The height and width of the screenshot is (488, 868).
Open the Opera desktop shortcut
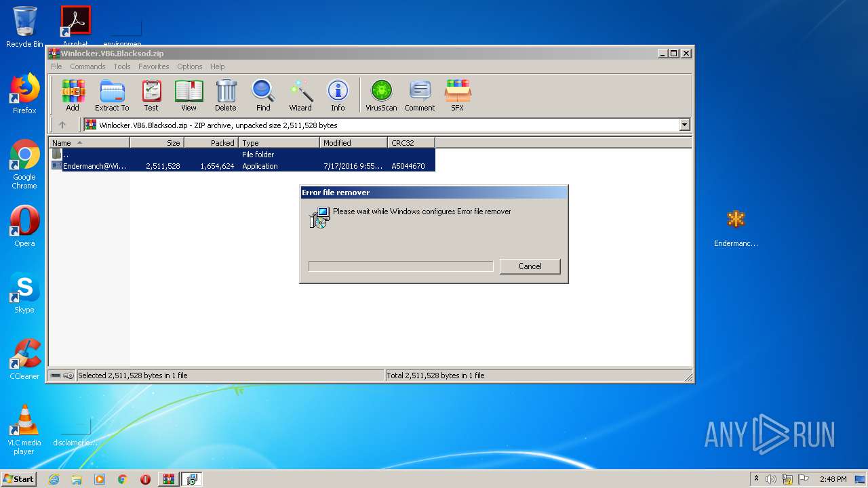click(x=24, y=226)
